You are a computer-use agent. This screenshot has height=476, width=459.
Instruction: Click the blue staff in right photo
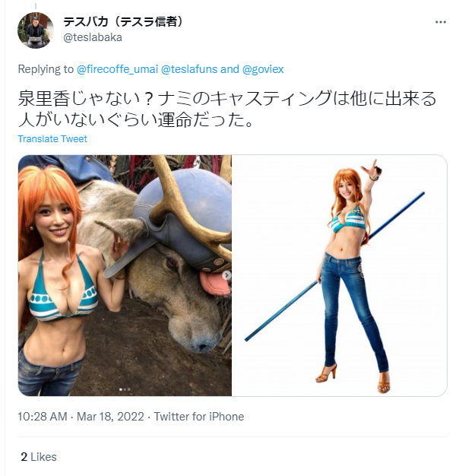tap(334, 267)
